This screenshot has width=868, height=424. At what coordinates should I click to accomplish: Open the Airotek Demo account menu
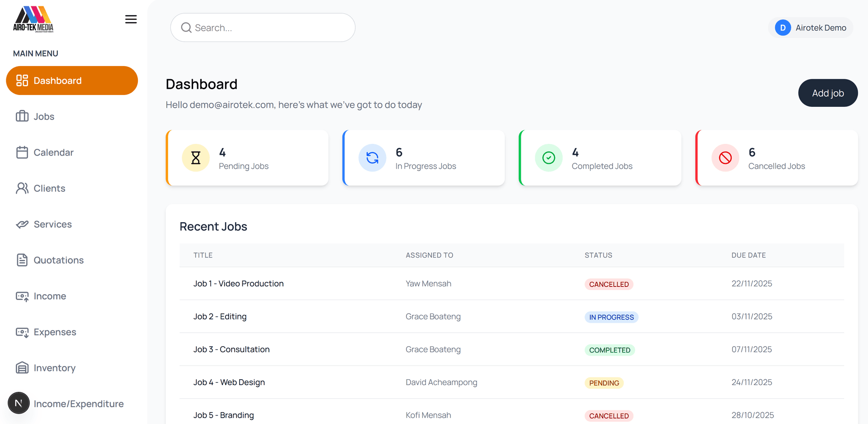point(820,28)
